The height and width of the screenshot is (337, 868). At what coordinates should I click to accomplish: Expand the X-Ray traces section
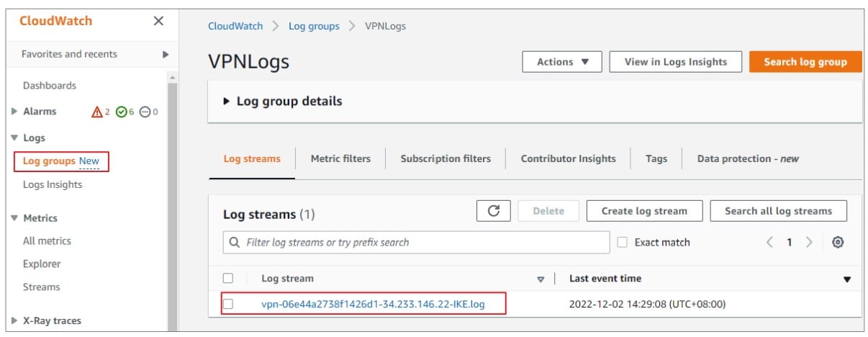[14, 321]
